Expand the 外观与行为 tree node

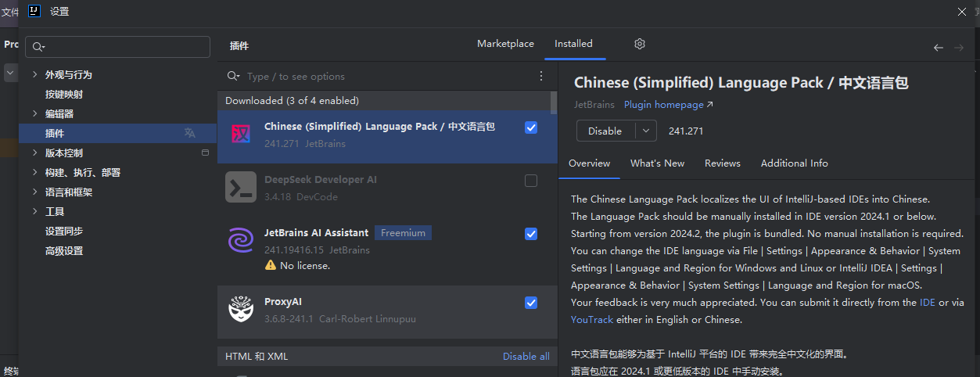coord(34,74)
